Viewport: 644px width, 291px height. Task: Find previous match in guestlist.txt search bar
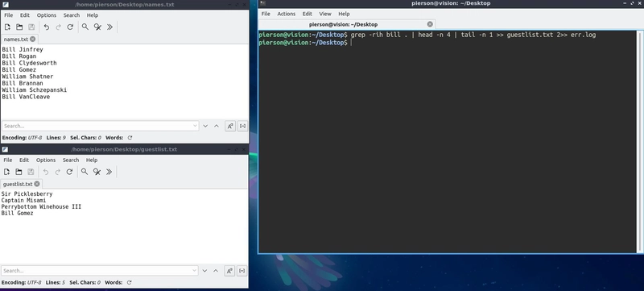tap(216, 271)
